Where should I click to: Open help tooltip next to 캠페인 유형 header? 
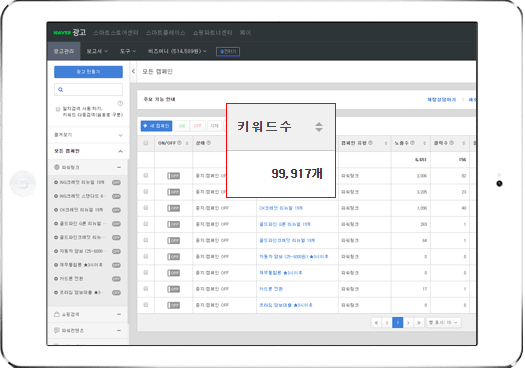coord(370,143)
